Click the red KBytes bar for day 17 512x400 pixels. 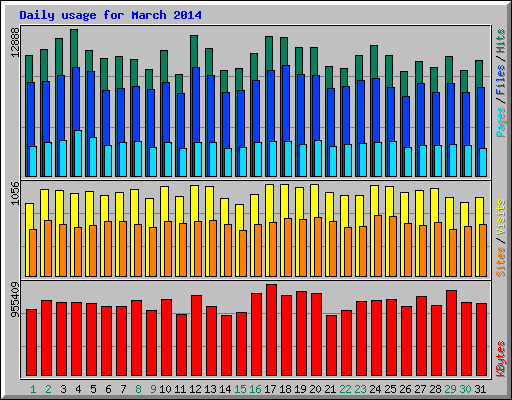271,330
